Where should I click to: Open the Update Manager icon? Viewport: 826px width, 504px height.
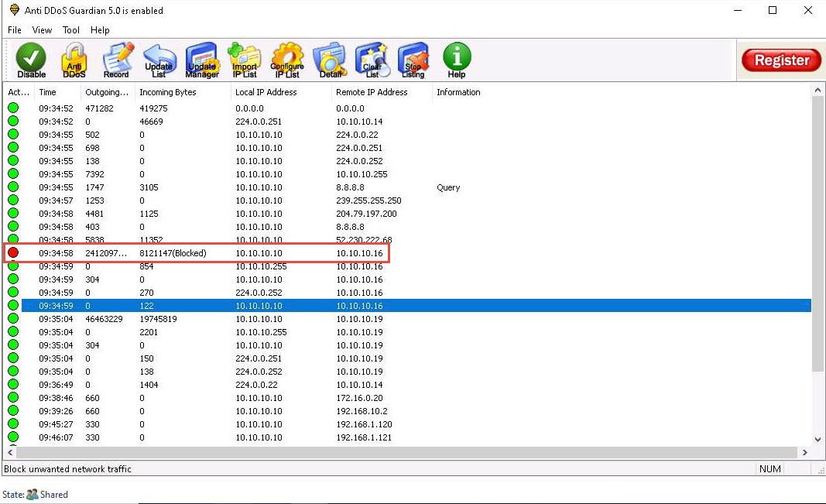point(202,60)
